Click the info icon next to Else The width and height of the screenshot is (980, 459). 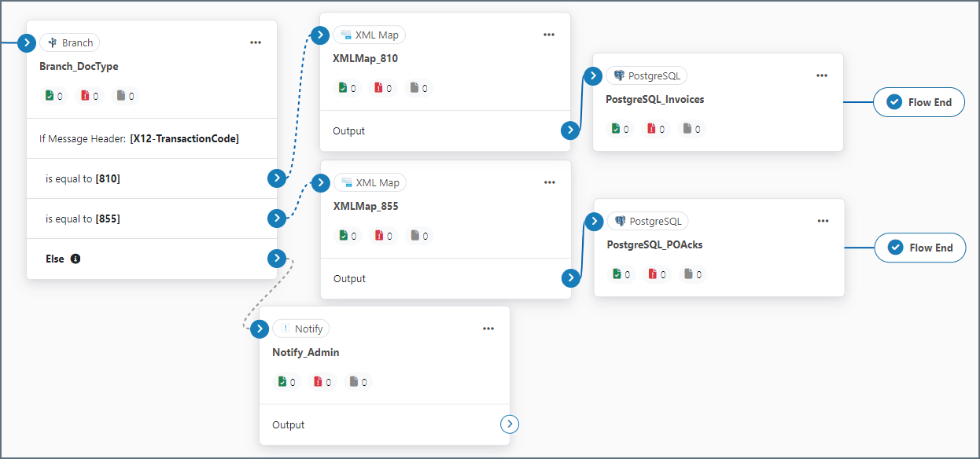76,259
